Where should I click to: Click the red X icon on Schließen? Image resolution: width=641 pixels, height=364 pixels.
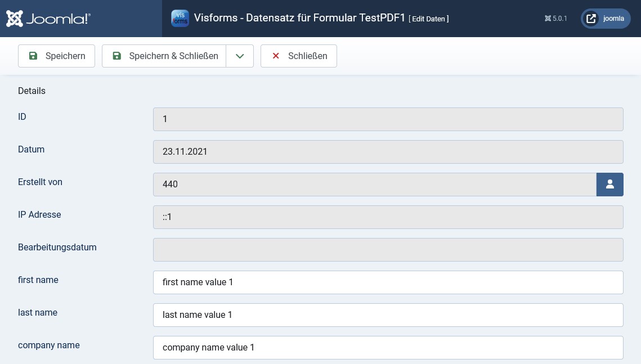[276, 56]
